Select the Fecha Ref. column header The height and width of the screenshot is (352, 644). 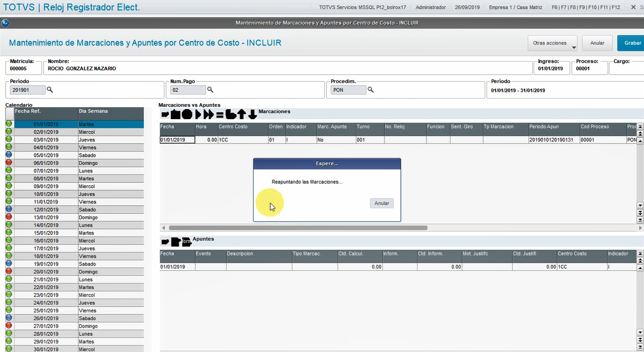[x=46, y=114]
